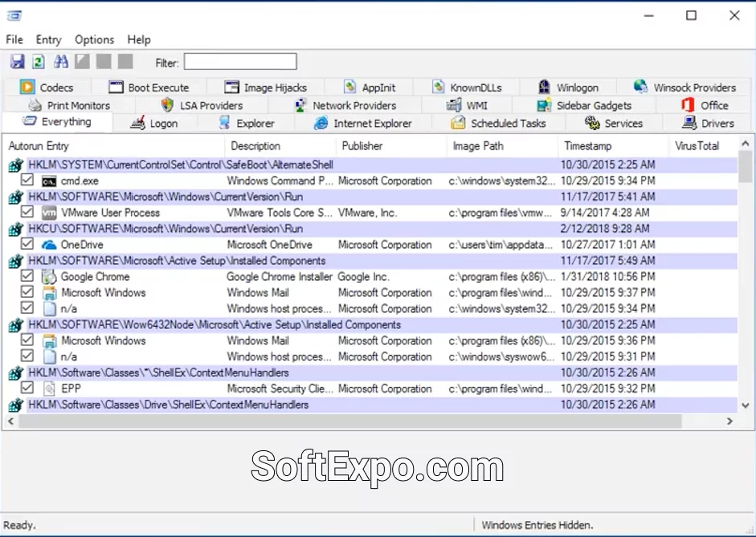Uncheck the cmd.exe autorun entry
The width and height of the screenshot is (756, 537).
(x=27, y=181)
